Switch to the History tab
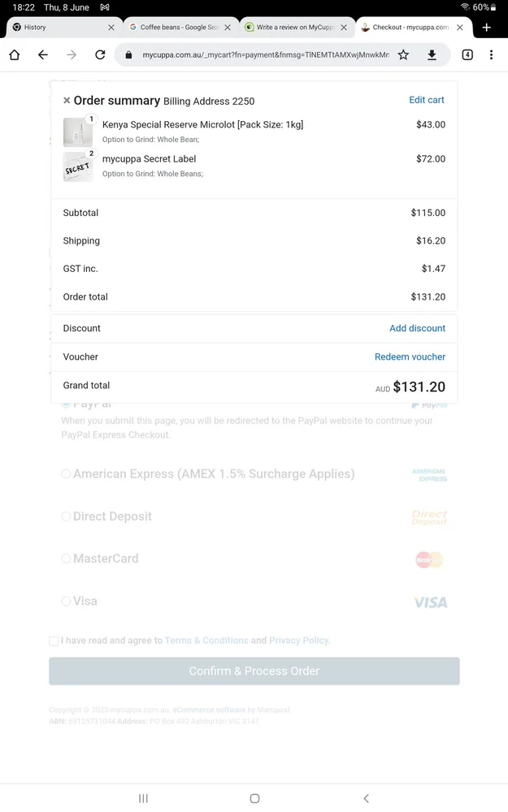The width and height of the screenshot is (508, 812). tap(57, 28)
